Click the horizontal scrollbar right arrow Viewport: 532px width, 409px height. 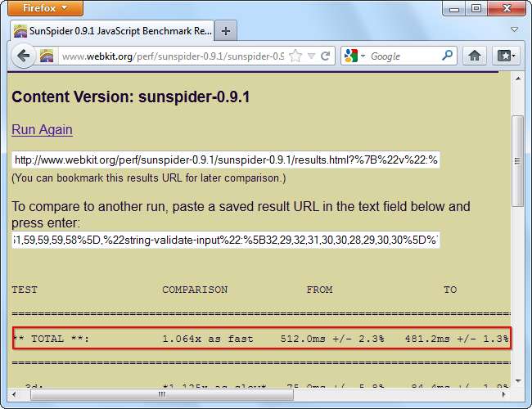tap(504, 394)
